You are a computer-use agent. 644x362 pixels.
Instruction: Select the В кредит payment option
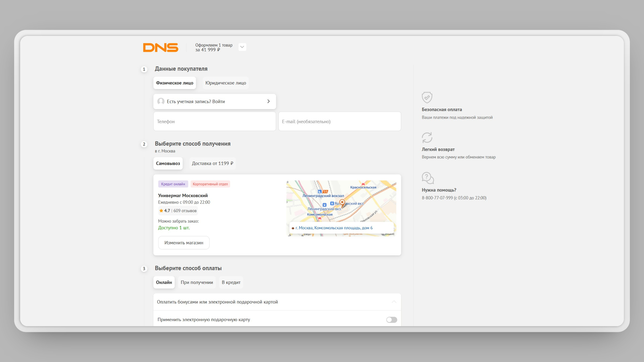[231, 283]
